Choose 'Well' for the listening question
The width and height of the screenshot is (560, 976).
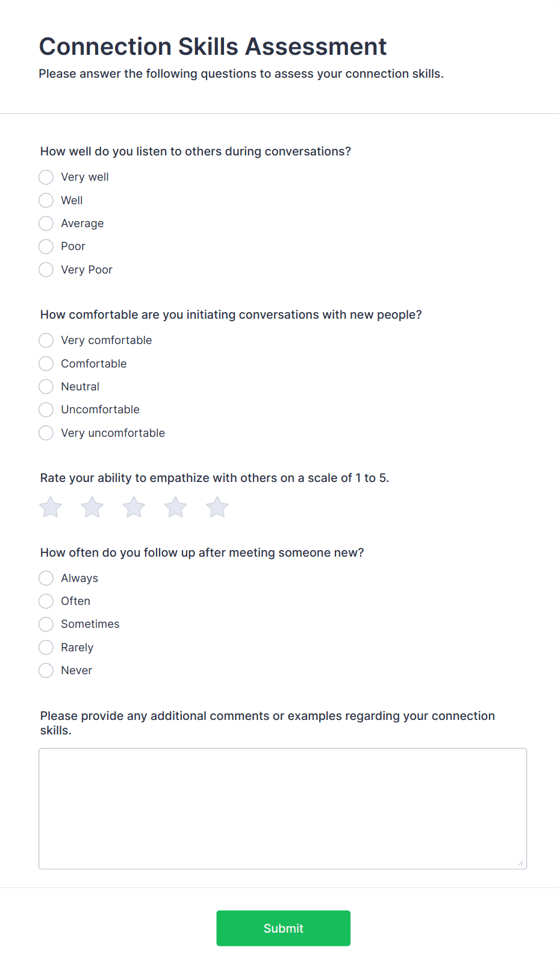[x=46, y=200]
